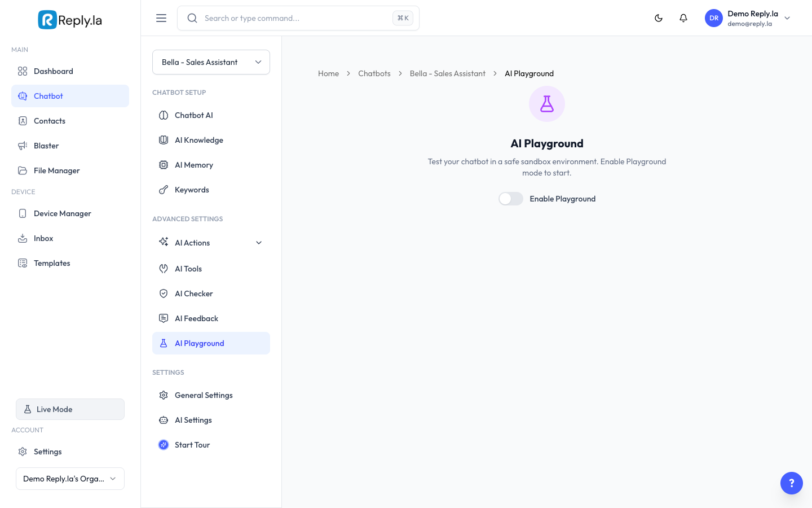Click the Enable Playground label text
The image size is (812, 508).
click(x=563, y=199)
